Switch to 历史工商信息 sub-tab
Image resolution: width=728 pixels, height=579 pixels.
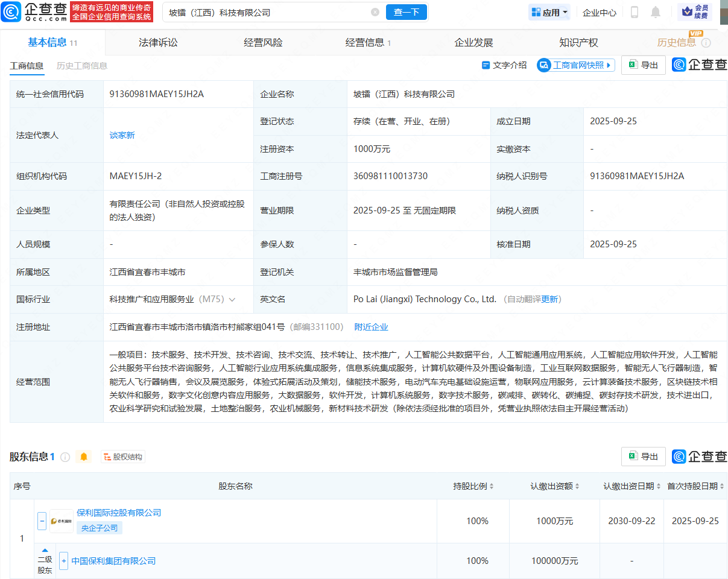click(x=81, y=66)
